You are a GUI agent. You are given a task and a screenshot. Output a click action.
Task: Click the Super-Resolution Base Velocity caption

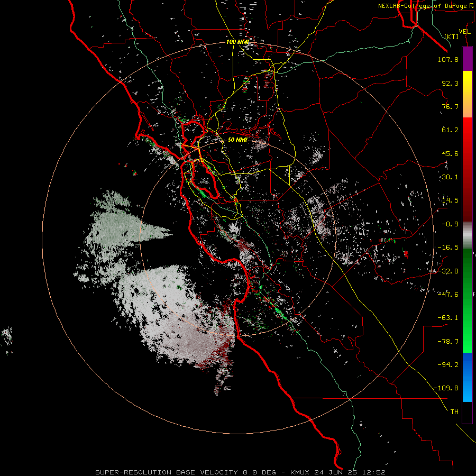(240, 472)
